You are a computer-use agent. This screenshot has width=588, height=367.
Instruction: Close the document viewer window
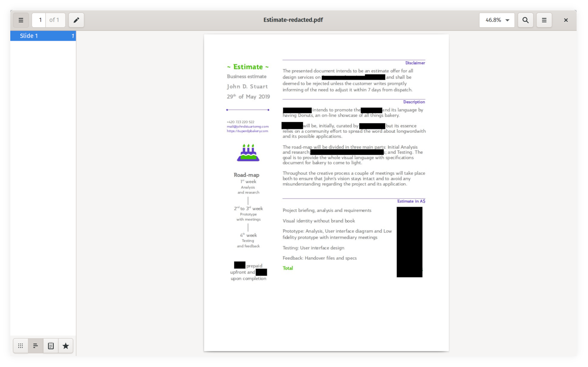tap(566, 20)
